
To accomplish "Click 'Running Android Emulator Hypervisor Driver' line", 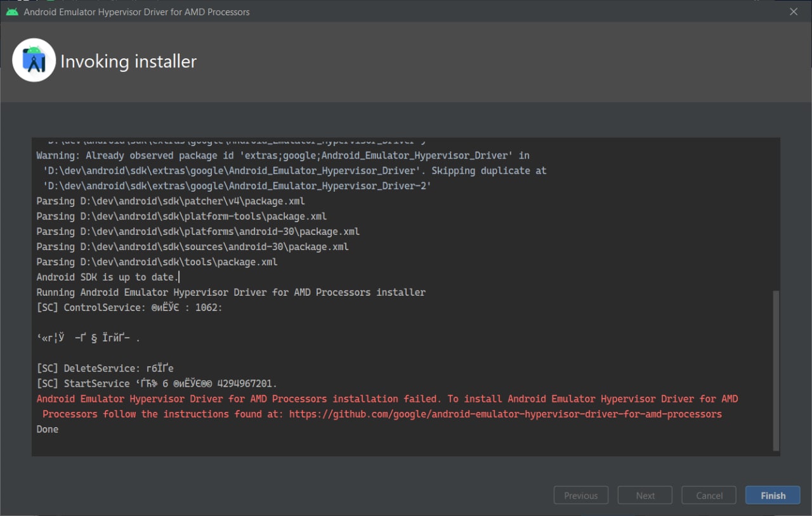I will pos(231,292).
